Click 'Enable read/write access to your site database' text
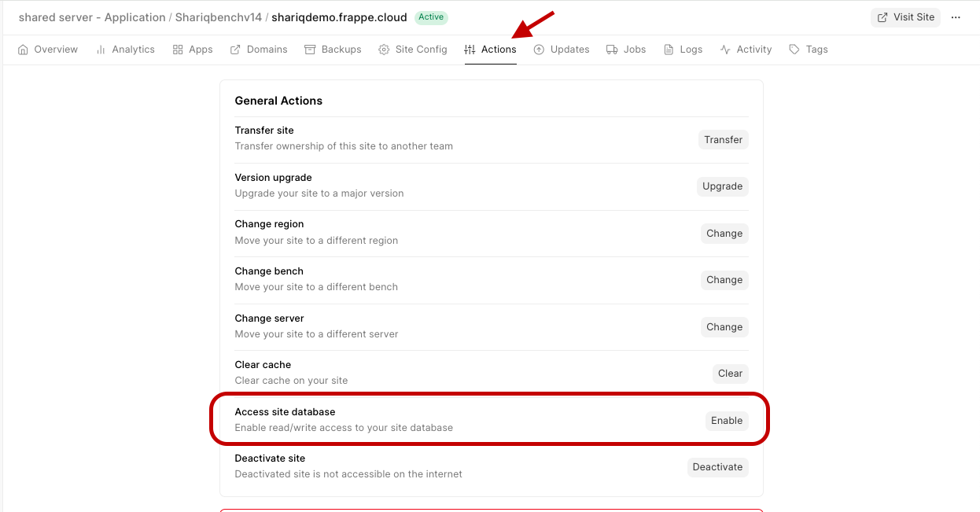Image resolution: width=980 pixels, height=512 pixels. [x=344, y=428]
